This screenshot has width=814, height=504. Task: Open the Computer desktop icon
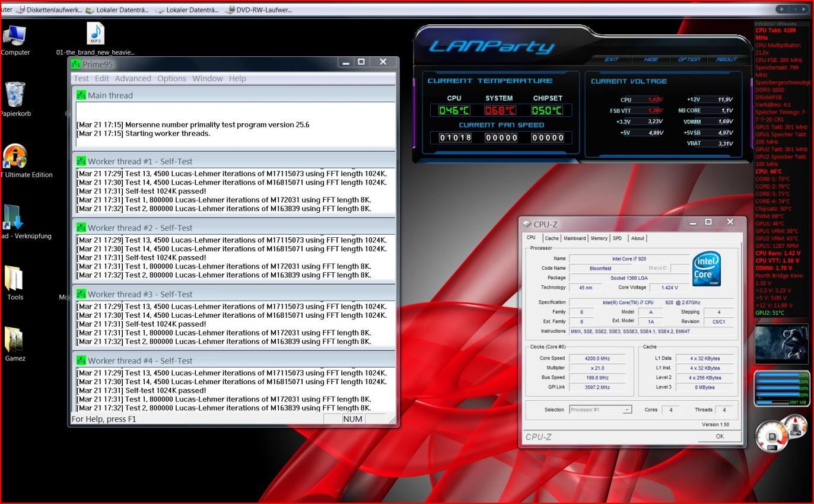tap(14, 36)
